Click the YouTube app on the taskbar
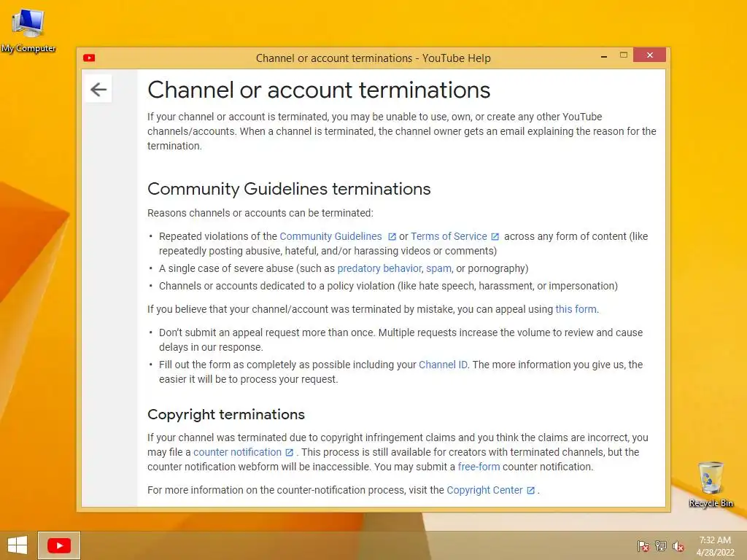This screenshot has width=747, height=560. coord(59,545)
